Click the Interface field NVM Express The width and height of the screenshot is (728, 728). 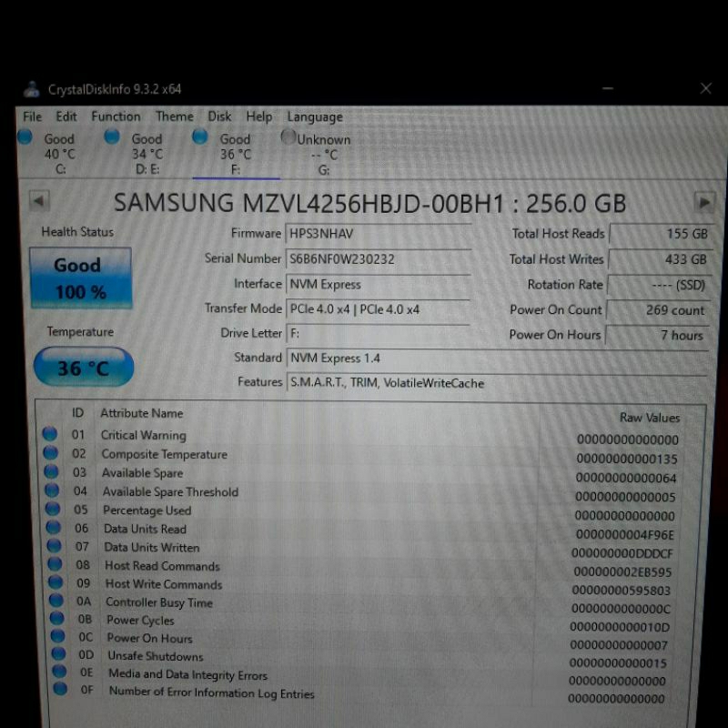(x=379, y=284)
